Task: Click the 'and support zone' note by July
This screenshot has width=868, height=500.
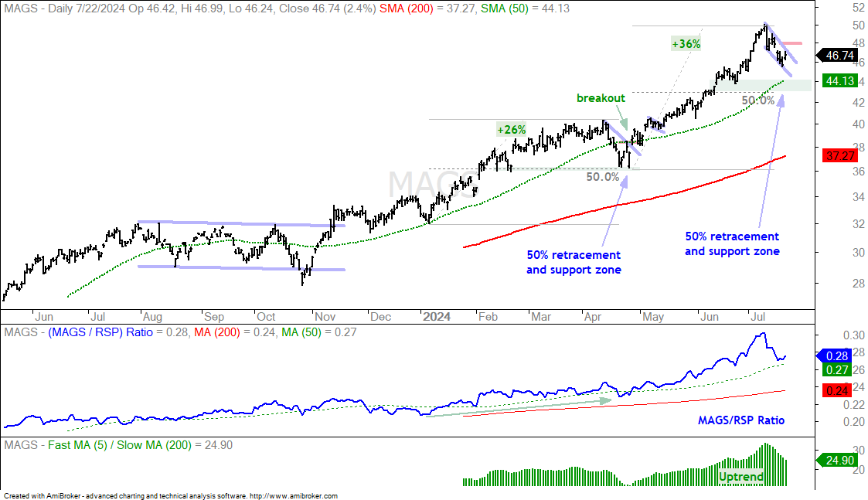Action: pos(732,251)
